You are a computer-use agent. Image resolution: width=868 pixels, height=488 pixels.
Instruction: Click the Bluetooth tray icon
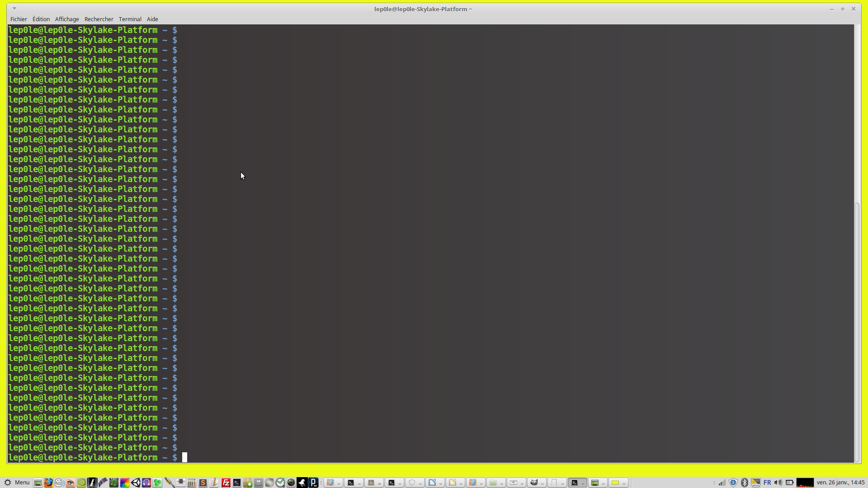pyautogui.click(x=745, y=483)
